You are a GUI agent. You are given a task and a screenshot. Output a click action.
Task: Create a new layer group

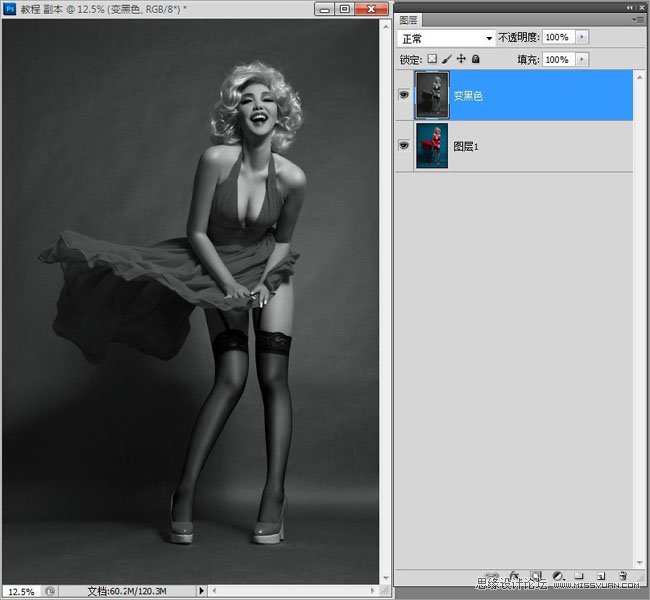point(579,577)
